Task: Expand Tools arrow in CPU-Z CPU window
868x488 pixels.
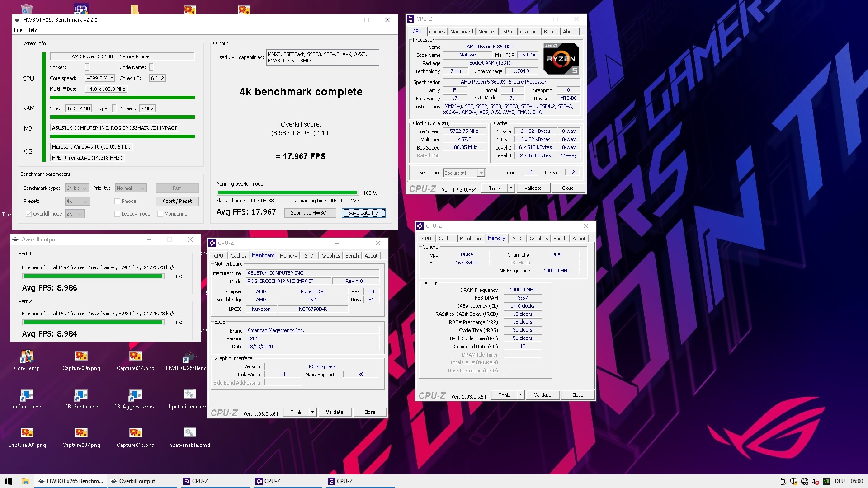Action: click(511, 188)
